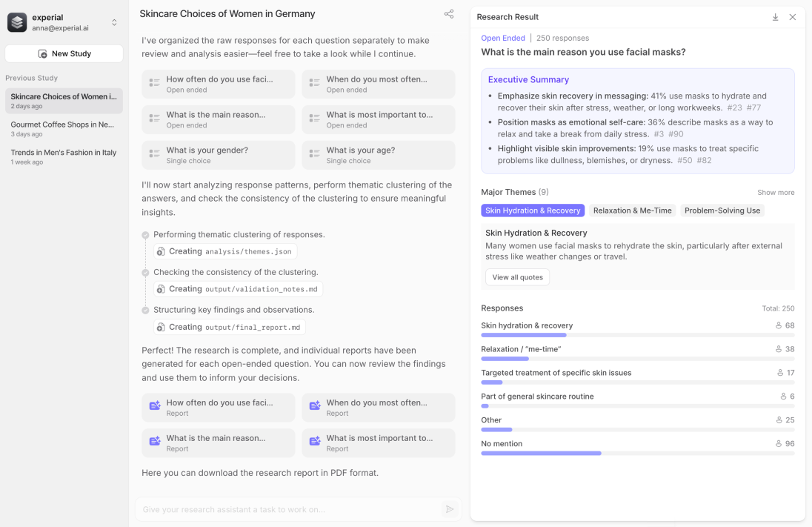Viewport: 812px width, 527px height.
Task: Click 'Total: 250' responses label
Action: 778,308
